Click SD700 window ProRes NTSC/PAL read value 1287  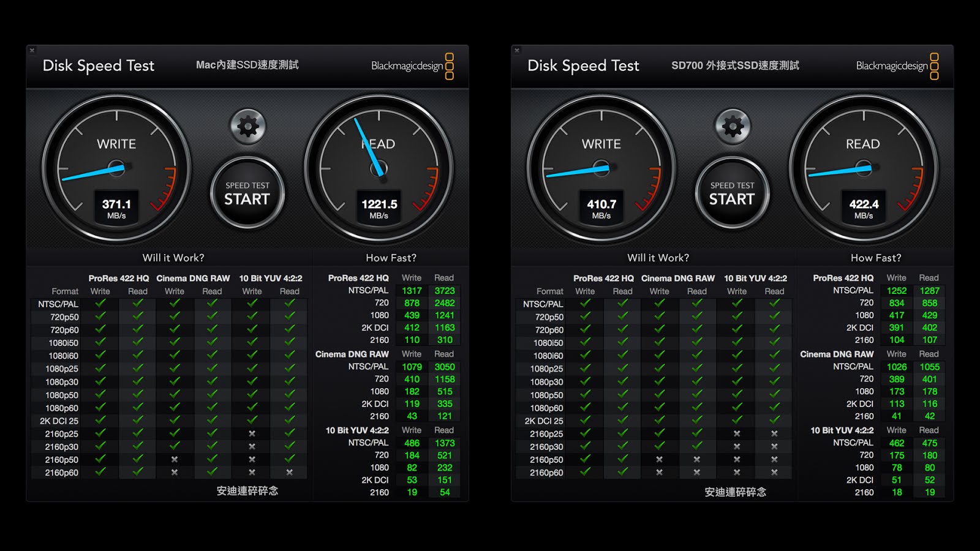click(x=930, y=291)
